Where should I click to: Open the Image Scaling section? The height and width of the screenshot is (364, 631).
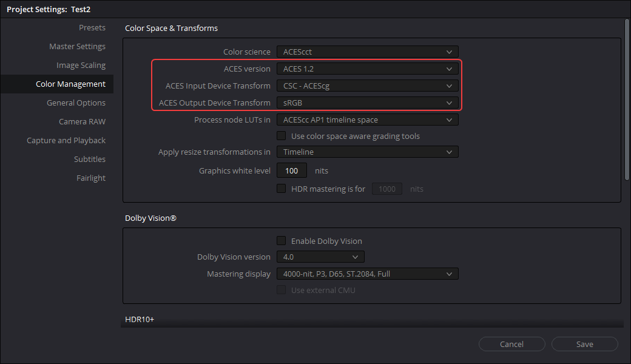pos(81,66)
